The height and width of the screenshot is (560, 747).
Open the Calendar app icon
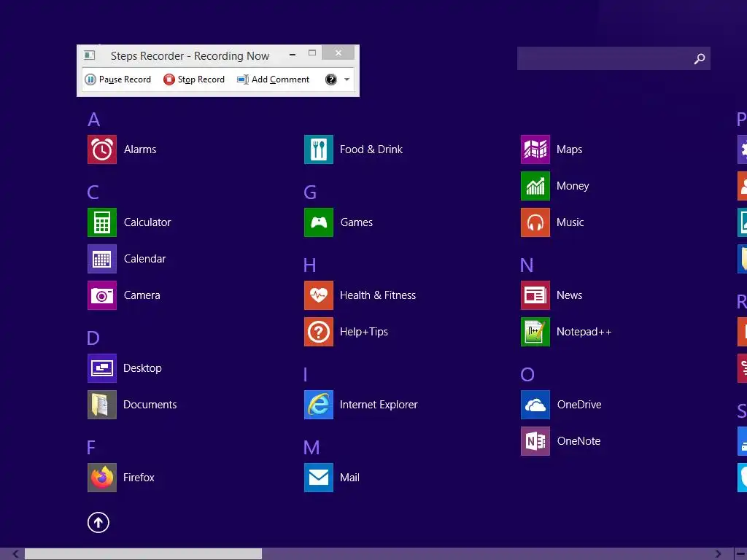(x=102, y=259)
